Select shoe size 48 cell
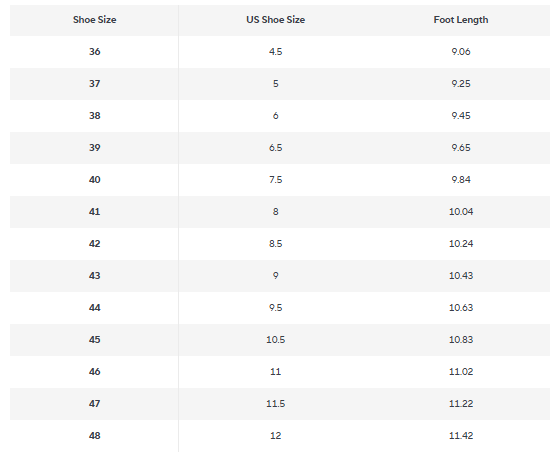 [x=95, y=436]
